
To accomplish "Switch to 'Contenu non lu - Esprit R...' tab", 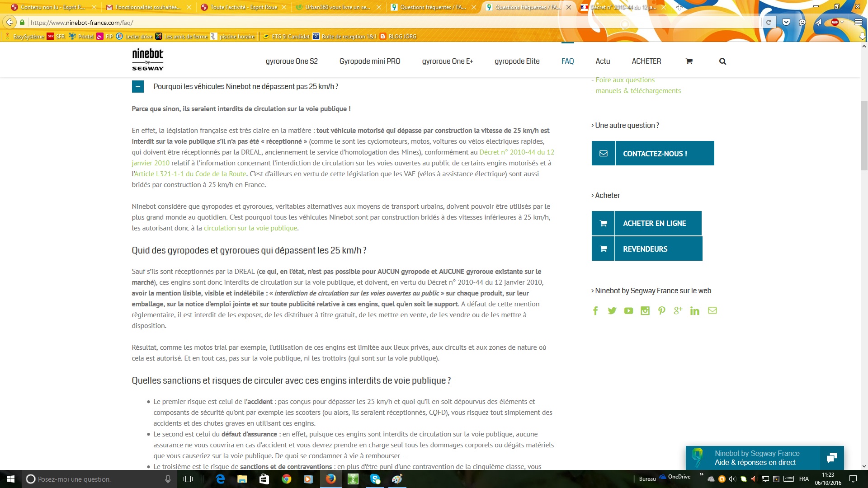I will (53, 7).
